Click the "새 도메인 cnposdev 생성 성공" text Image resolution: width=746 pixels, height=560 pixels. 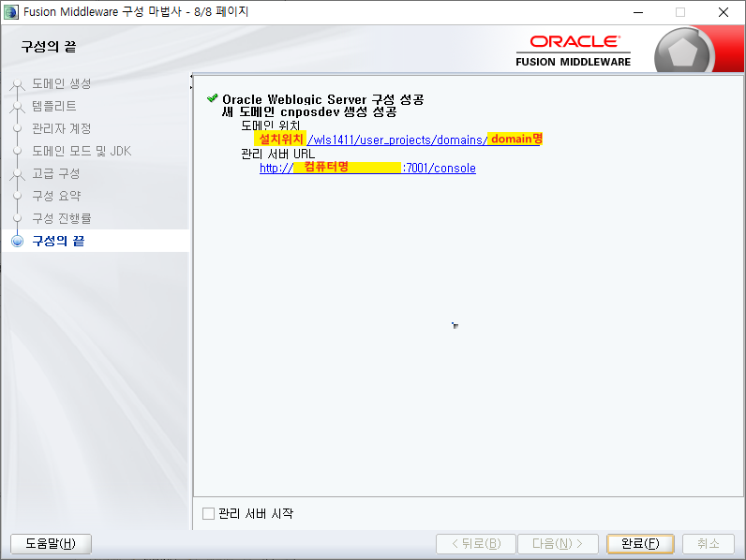309,112
